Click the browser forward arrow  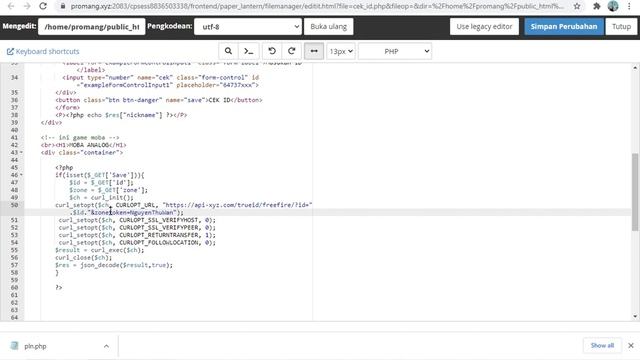[x=27, y=6]
